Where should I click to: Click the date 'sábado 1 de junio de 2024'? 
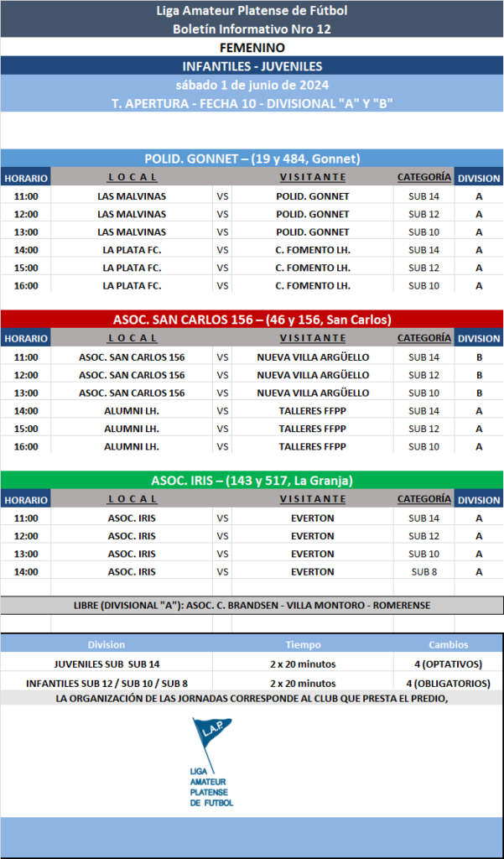(252, 85)
